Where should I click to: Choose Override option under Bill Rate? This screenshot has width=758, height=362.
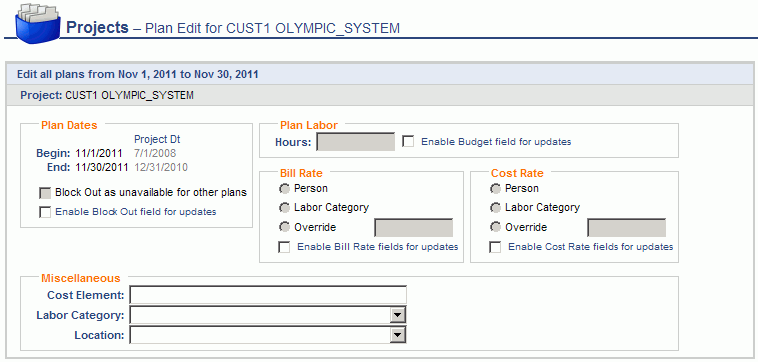tap(284, 227)
